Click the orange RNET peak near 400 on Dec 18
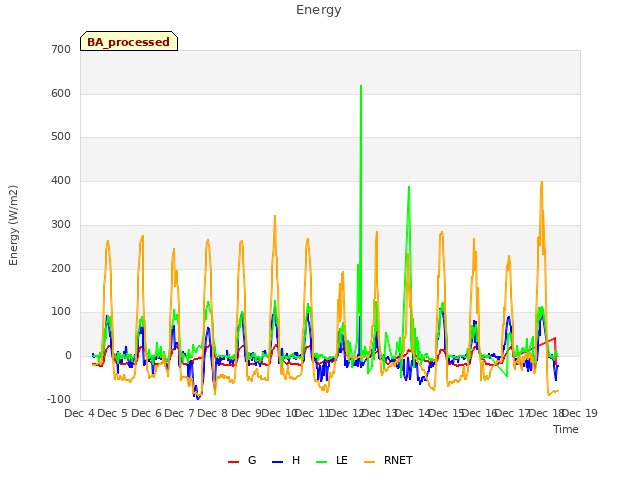Image resolution: width=640 pixels, height=480 pixels. point(542,182)
